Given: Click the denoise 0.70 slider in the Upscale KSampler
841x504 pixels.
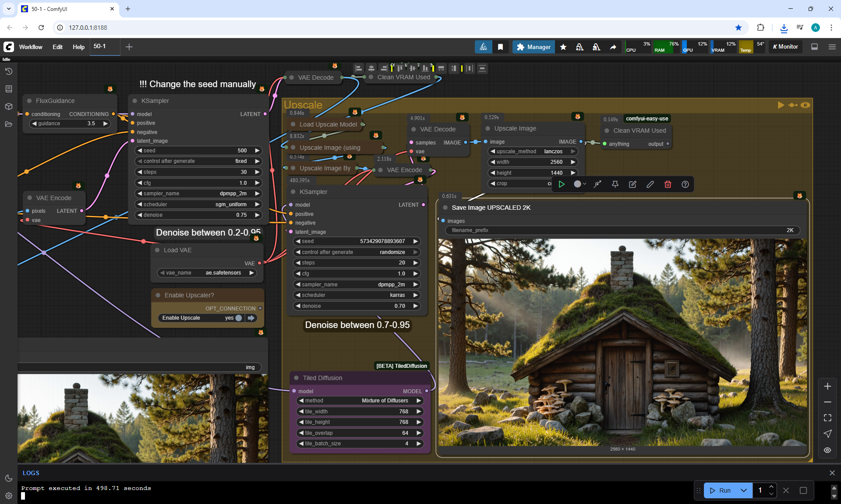Looking at the screenshot, I should coord(356,306).
